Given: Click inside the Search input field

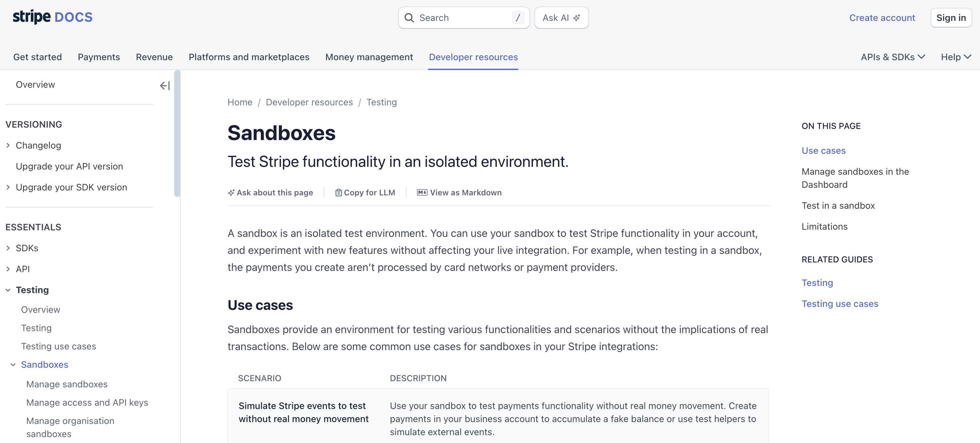Looking at the screenshot, I should (457, 17).
